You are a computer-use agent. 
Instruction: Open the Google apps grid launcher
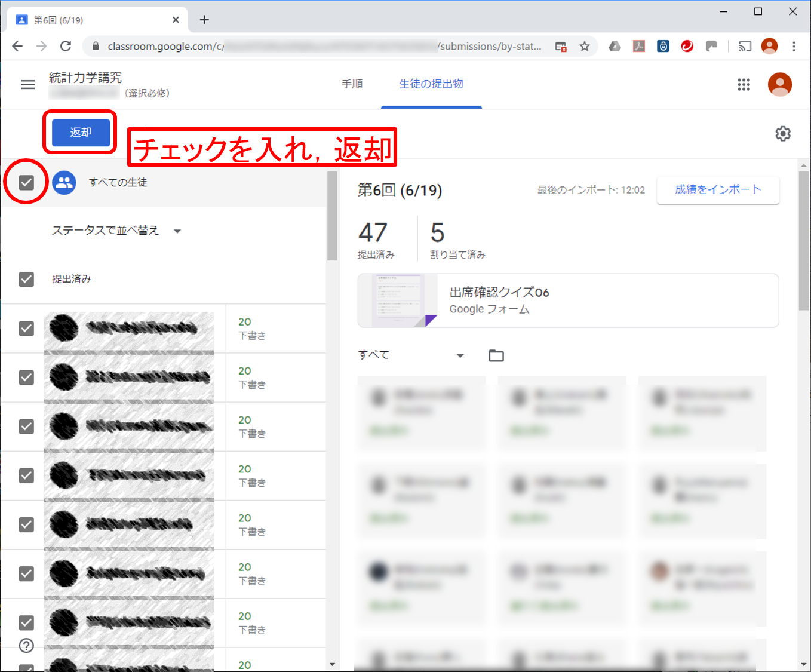(x=744, y=85)
